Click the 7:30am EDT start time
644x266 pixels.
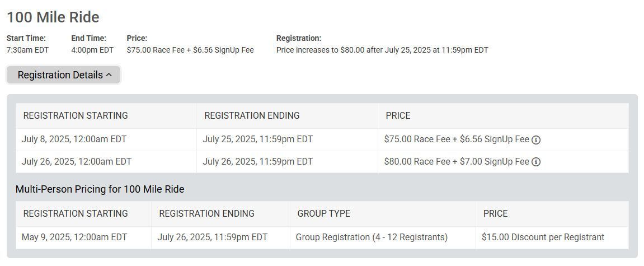[x=27, y=50]
